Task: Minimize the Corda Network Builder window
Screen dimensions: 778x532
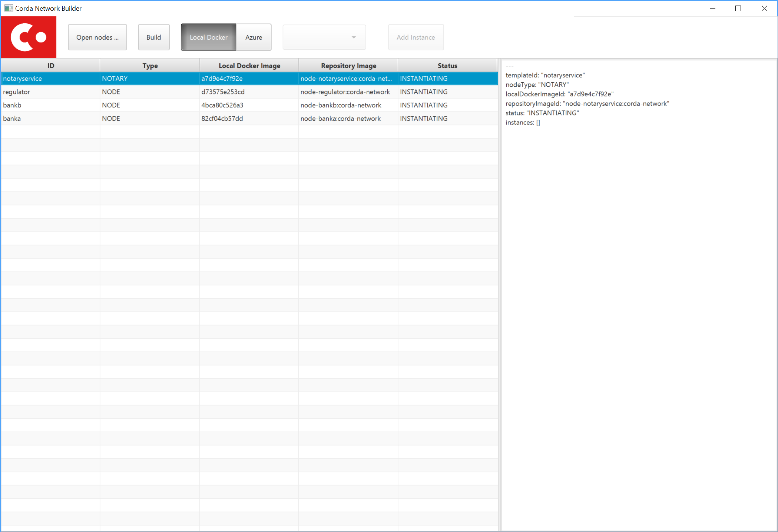Action: coord(712,8)
